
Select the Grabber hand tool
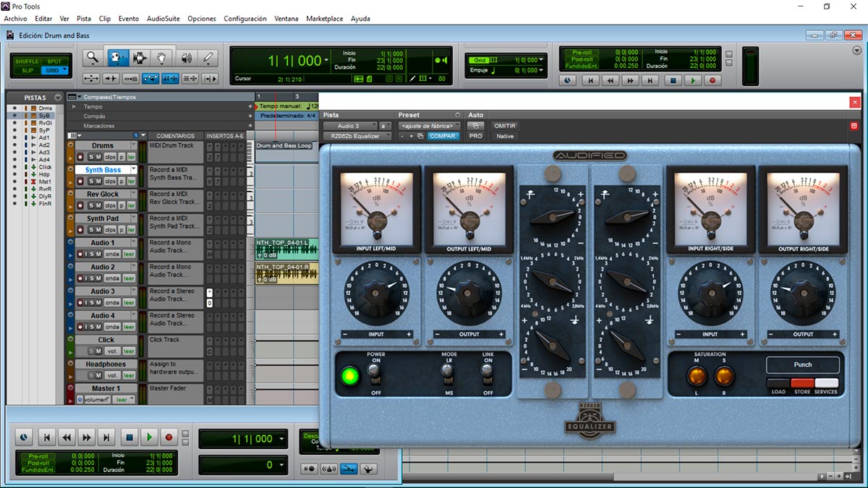(162, 58)
